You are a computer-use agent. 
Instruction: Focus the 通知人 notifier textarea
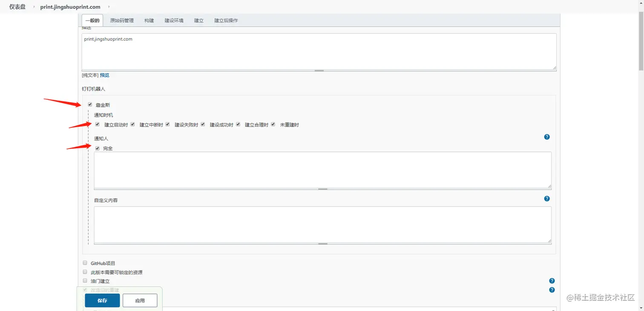[x=323, y=170]
